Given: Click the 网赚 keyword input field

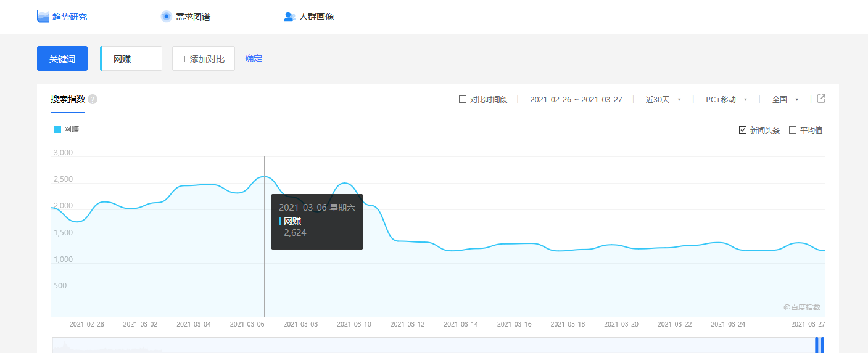Looking at the screenshot, I should click(x=131, y=59).
